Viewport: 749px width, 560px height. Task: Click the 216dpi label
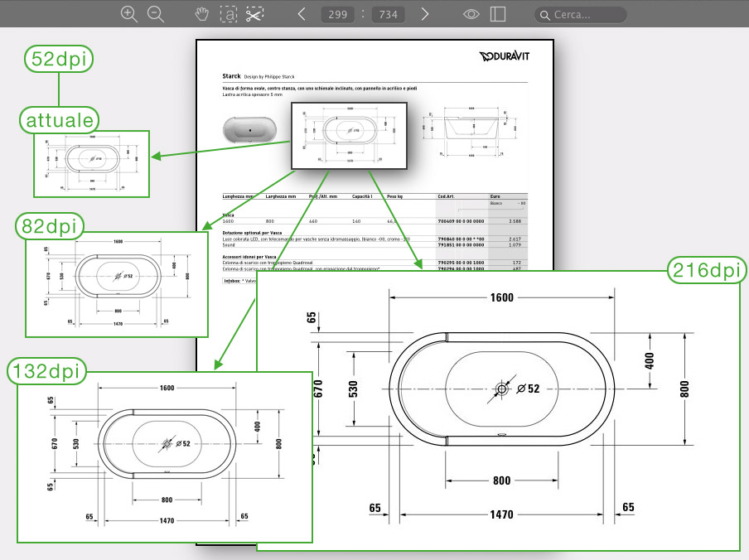click(x=707, y=270)
